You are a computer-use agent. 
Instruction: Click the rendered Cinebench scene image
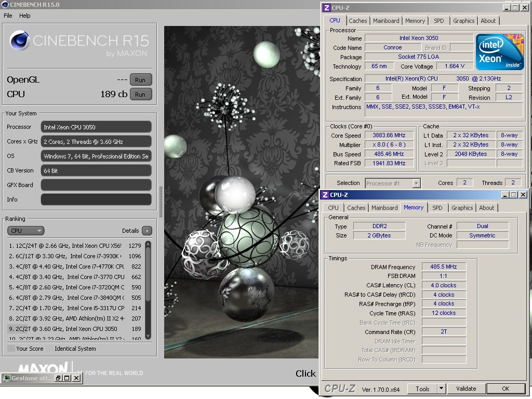pyautogui.click(x=241, y=192)
